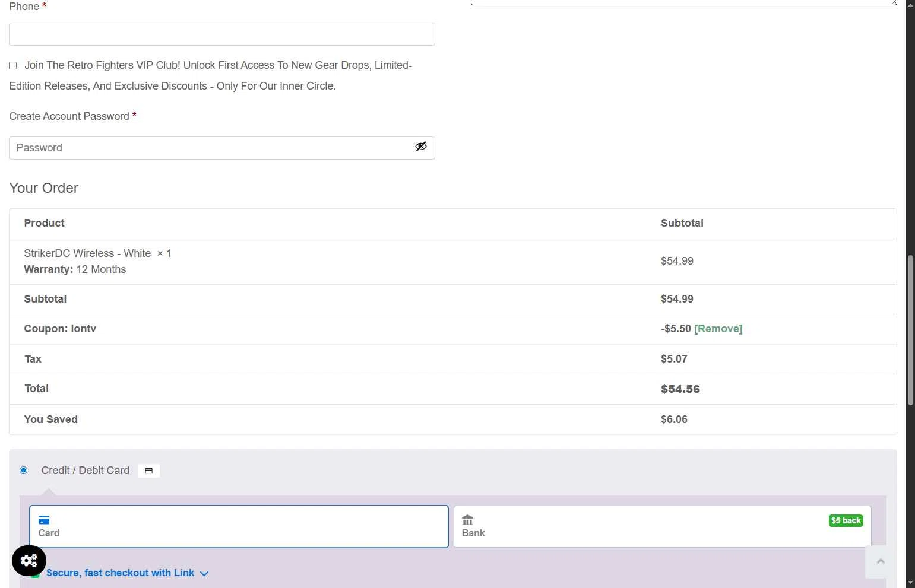
Task: Click the Product column header
Action: [44, 223]
